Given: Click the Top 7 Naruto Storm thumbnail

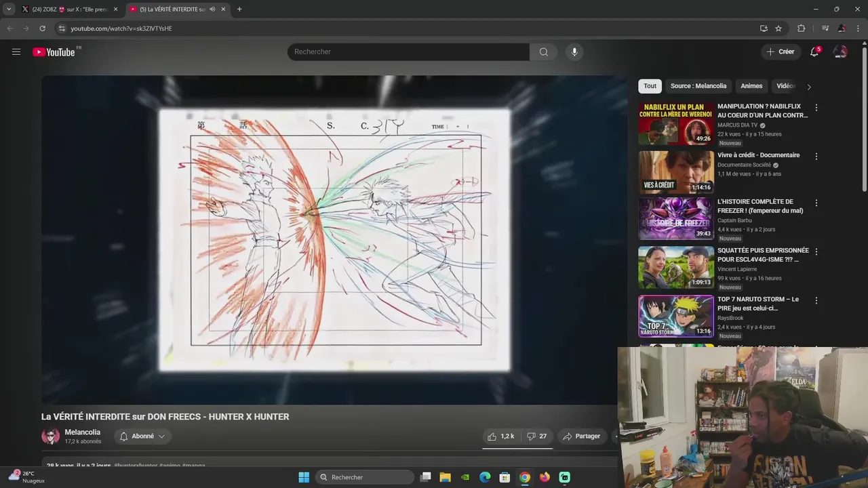Looking at the screenshot, I should 676,316.
